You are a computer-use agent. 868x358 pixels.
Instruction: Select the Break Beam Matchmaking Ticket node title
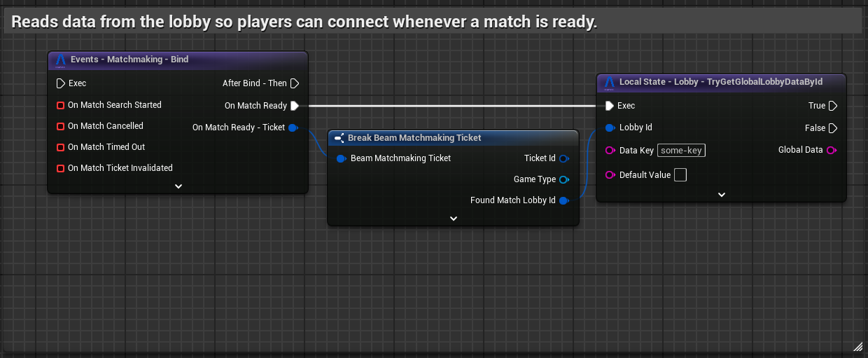(x=414, y=138)
